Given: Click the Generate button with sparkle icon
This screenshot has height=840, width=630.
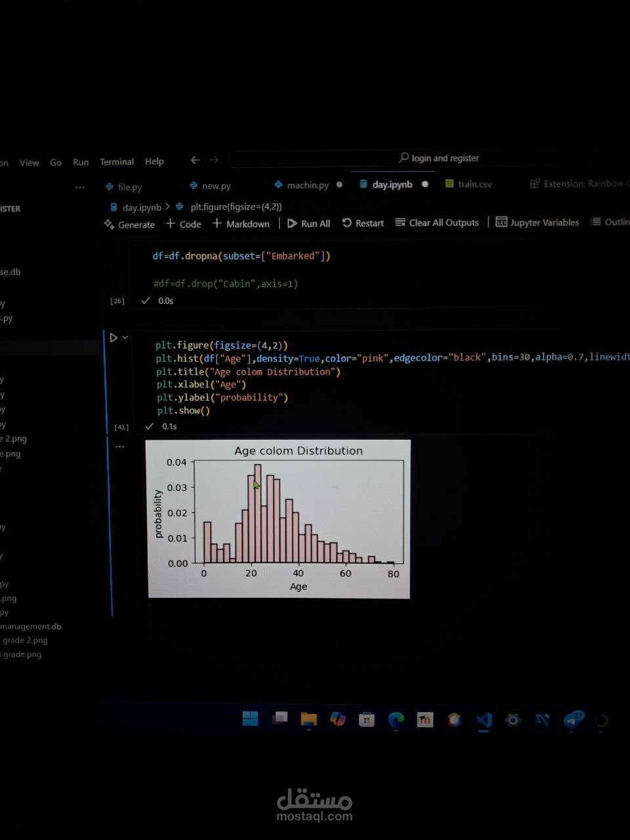Looking at the screenshot, I should pyautogui.click(x=129, y=224).
